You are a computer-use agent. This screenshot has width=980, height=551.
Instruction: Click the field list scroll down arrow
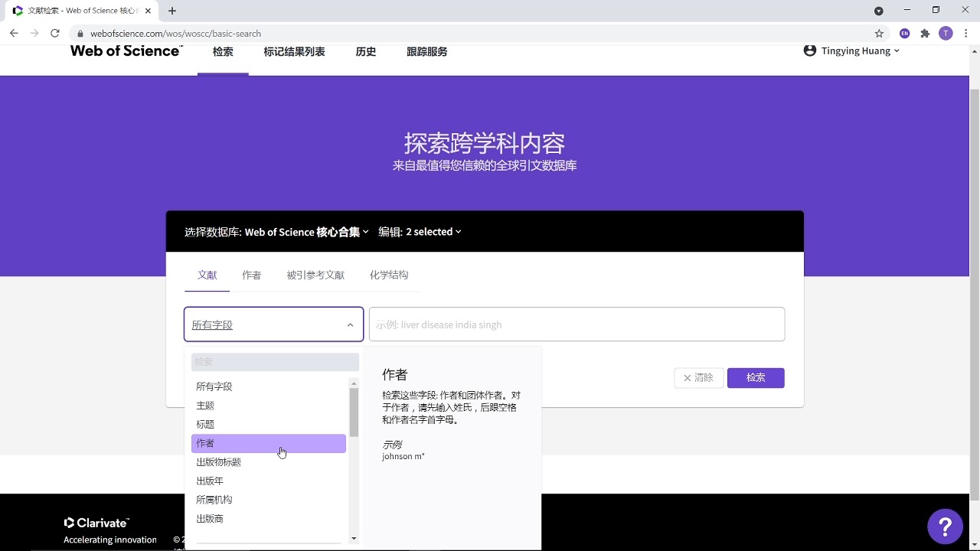[354, 539]
